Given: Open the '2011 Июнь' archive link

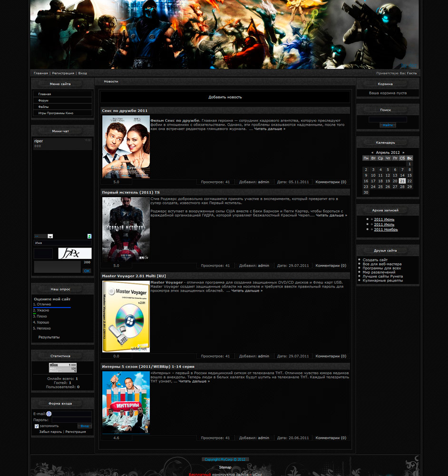Looking at the screenshot, I should click(x=384, y=219).
